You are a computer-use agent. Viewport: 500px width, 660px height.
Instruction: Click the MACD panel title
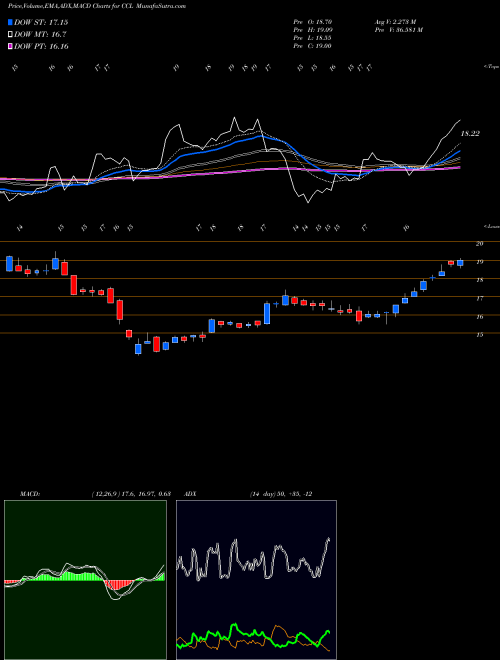coord(29,494)
